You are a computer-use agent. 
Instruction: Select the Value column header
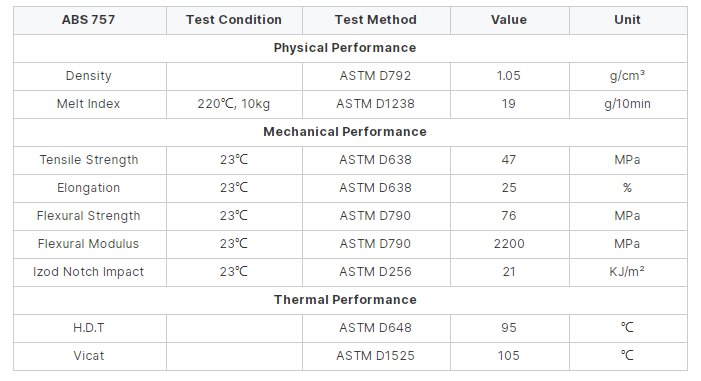pyautogui.click(x=510, y=20)
